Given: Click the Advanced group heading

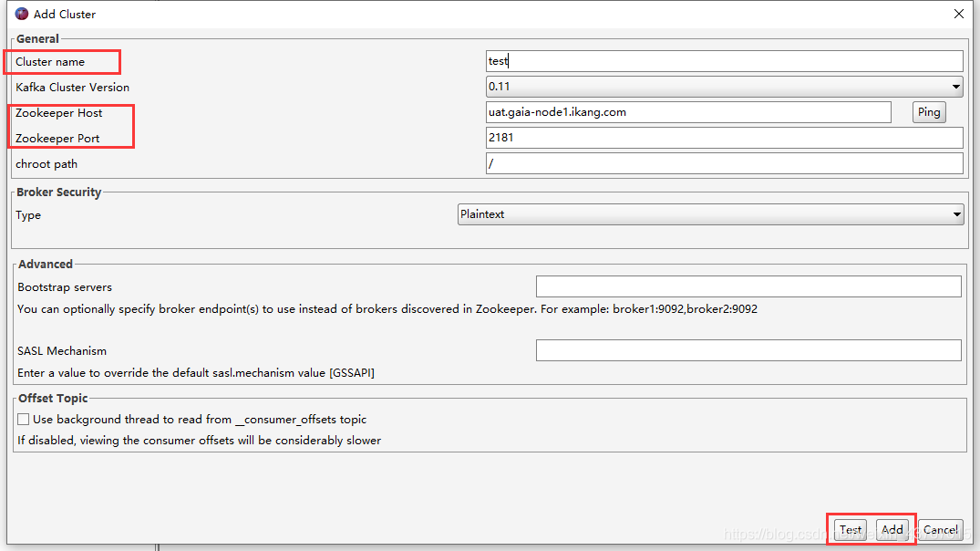Looking at the screenshot, I should pos(45,264).
